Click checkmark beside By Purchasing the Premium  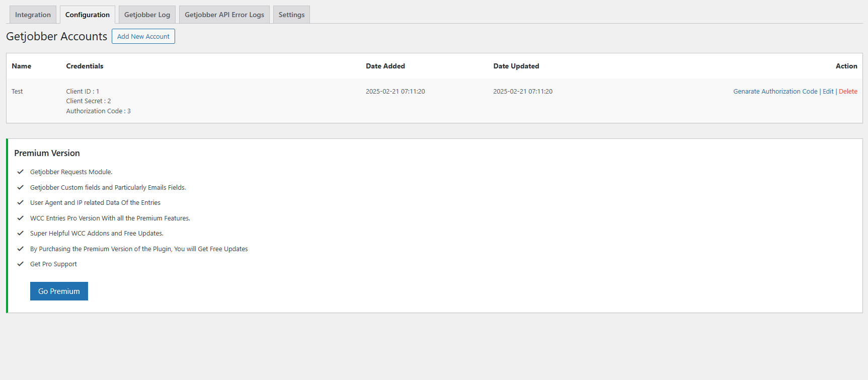pos(21,249)
